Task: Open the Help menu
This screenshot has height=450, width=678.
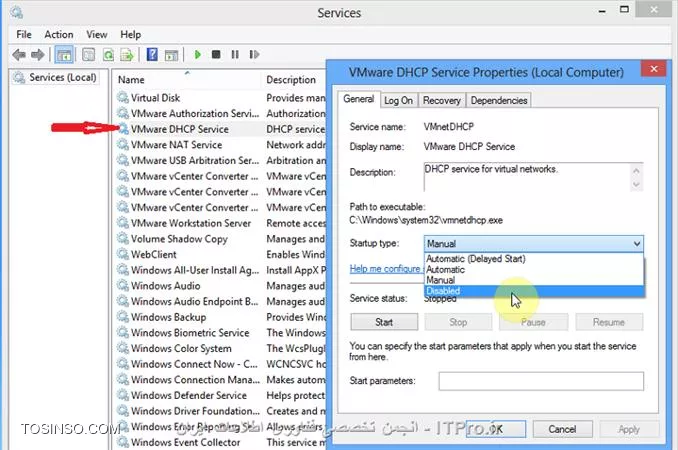Action: [131, 35]
